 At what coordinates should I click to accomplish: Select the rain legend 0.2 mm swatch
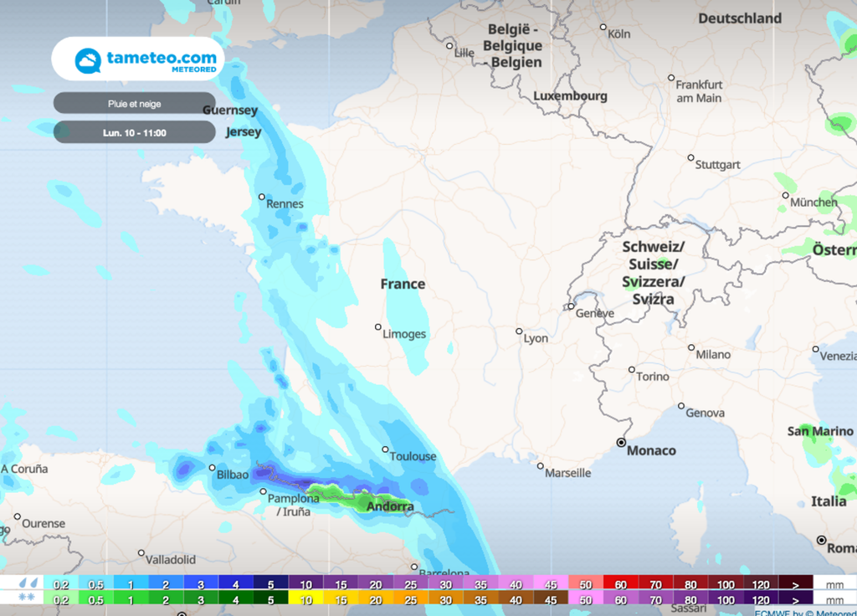(60, 583)
